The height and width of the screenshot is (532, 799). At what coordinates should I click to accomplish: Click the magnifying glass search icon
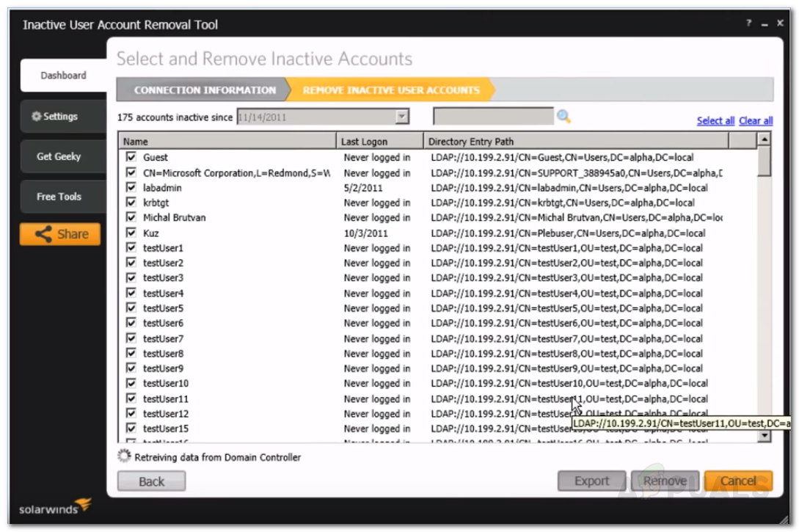[563, 117]
